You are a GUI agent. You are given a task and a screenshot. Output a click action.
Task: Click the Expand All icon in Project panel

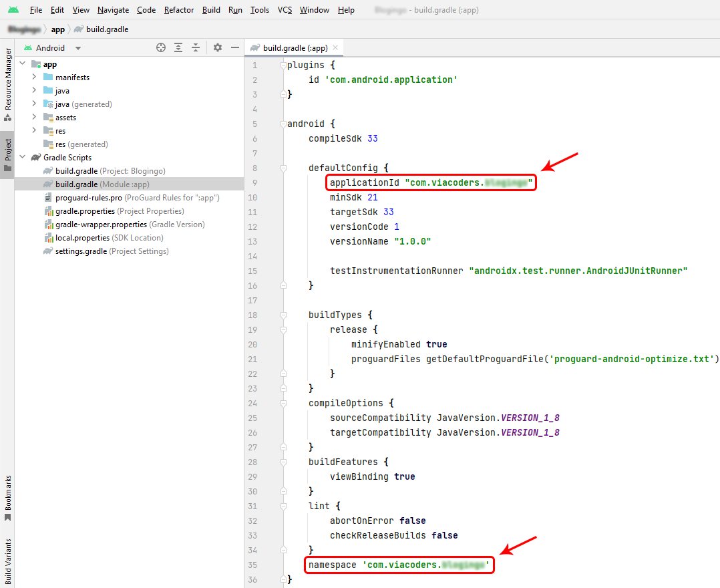[178, 47]
